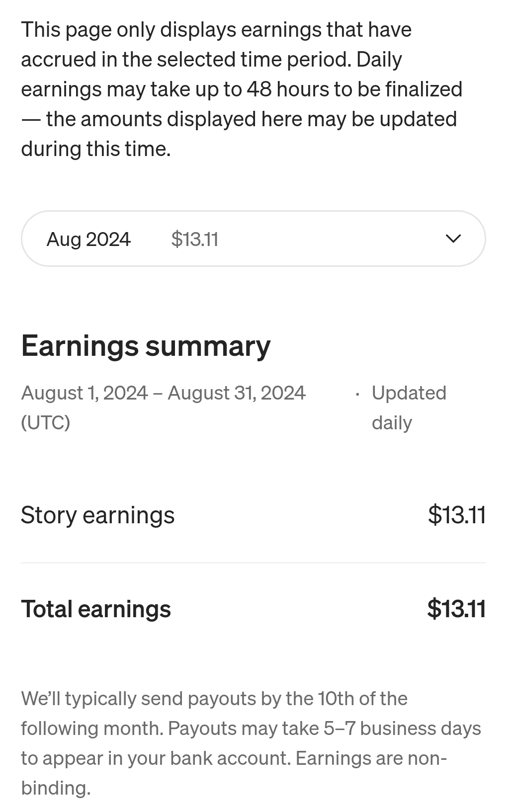Screen dimensions: 516x812
Task: Click the chevron arrow in month selector
Action: (453, 239)
